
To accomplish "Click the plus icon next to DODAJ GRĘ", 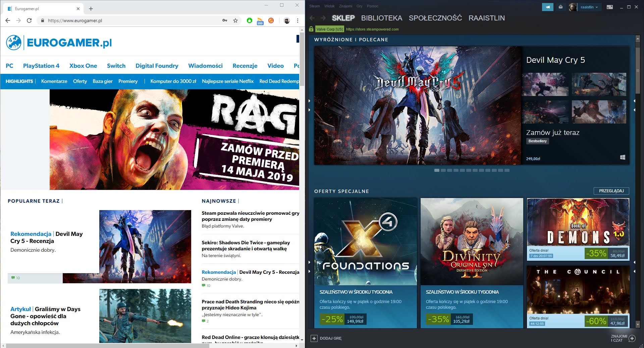I will point(314,338).
